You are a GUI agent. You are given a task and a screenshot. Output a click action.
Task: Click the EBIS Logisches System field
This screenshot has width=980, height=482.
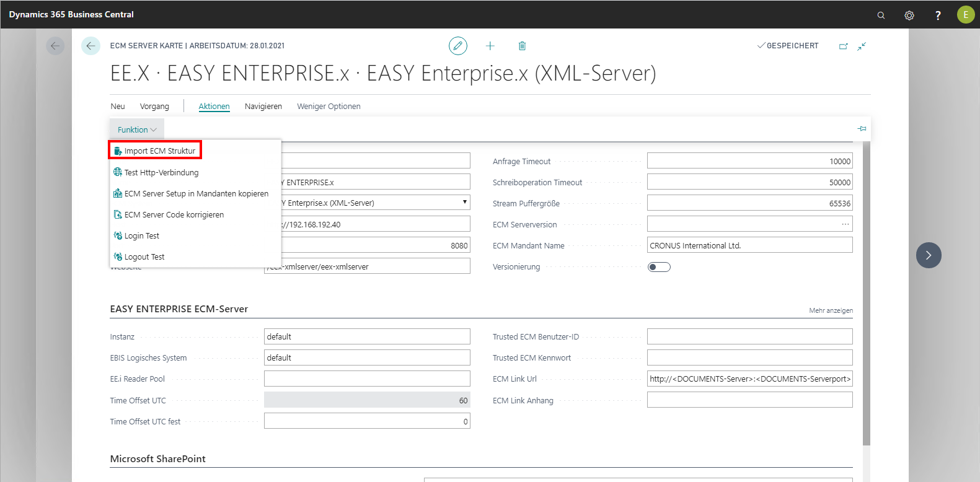[367, 357]
